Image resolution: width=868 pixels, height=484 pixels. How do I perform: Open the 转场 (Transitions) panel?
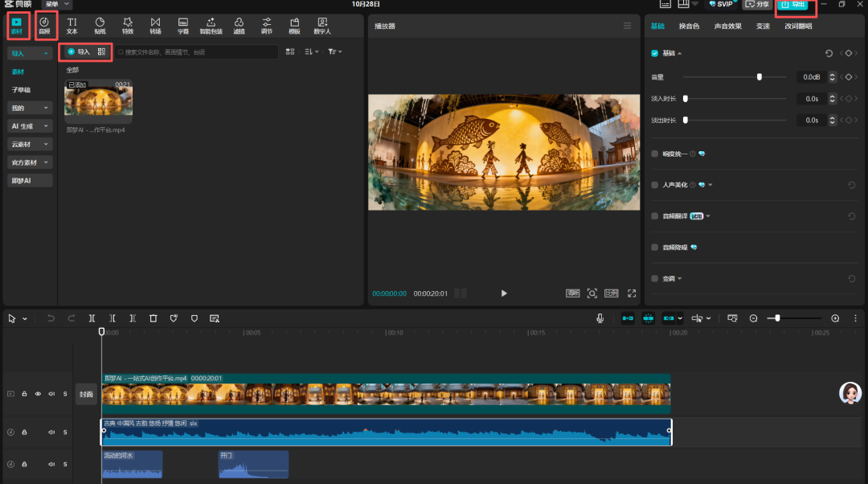coord(155,26)
